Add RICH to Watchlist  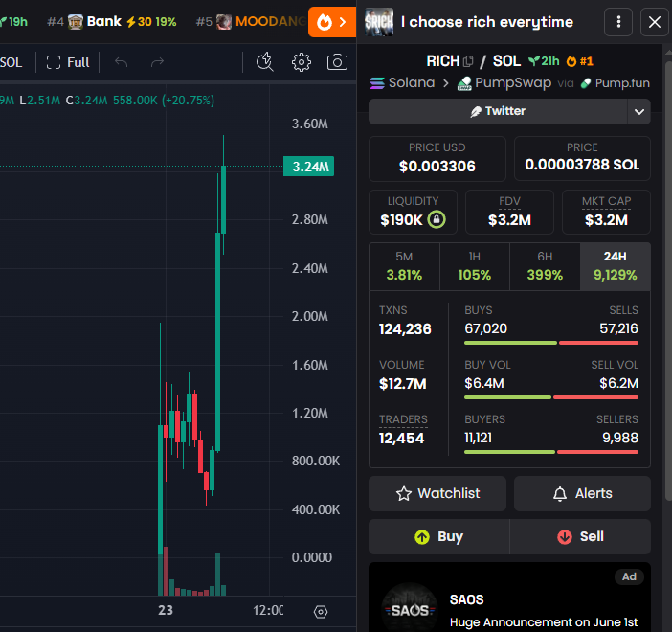pyautogui.click(x=437, y=493)
